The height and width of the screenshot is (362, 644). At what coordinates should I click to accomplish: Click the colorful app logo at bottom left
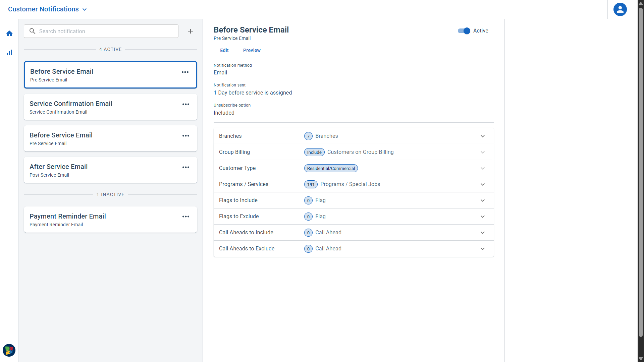tap(9, 350)
